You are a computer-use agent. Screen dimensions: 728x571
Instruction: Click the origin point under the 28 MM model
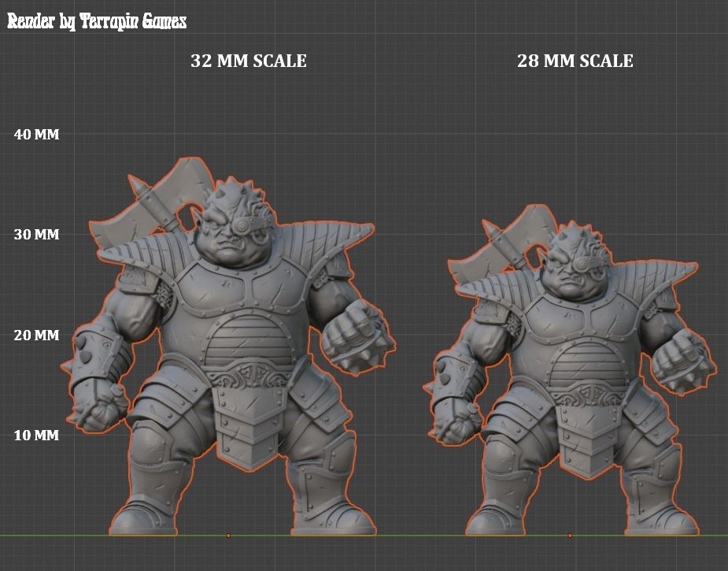570,536
